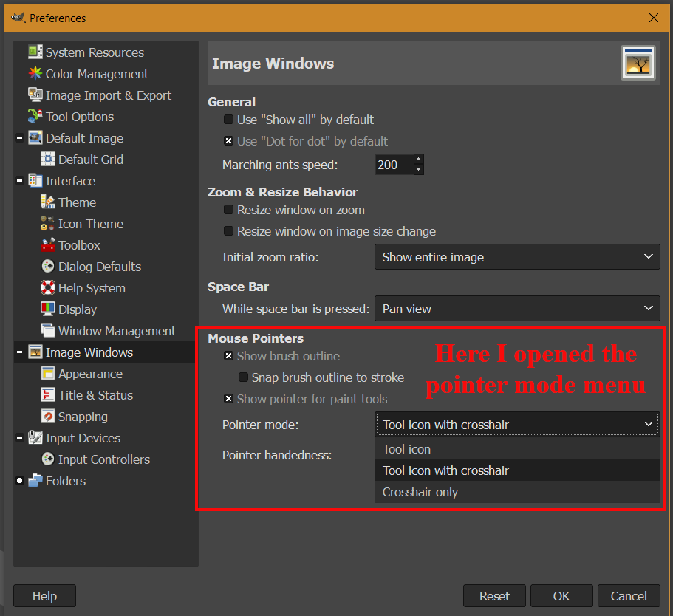Click the Image Windows header thumbnail icon
Image resolution: width=673 pixels, height=616 pixels.
(638, 63)
